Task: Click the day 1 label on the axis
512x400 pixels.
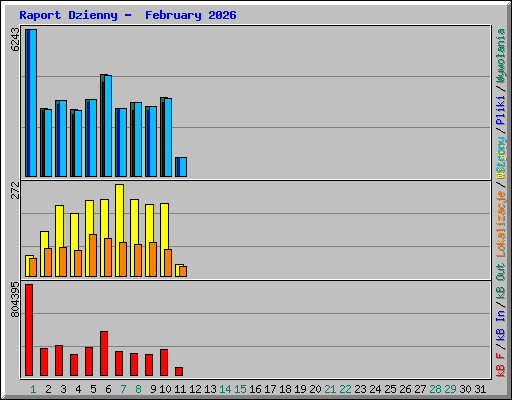Action: click(x=33, y=389)
